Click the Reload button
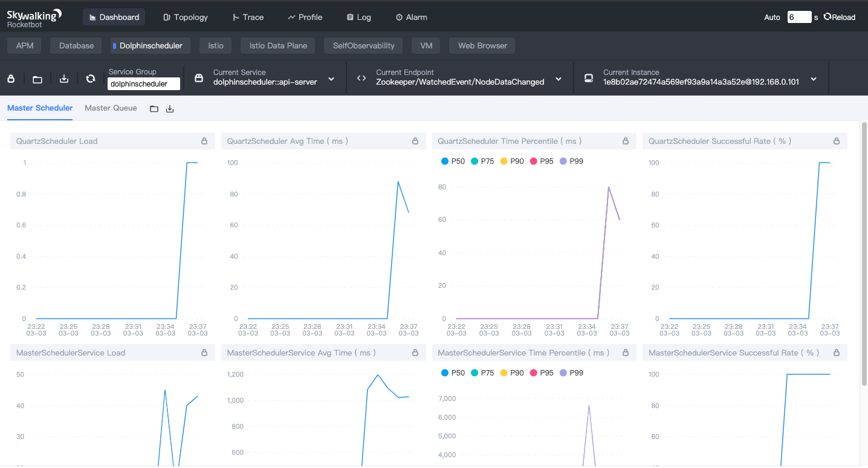The image size is (868, 468). point(840,17)
